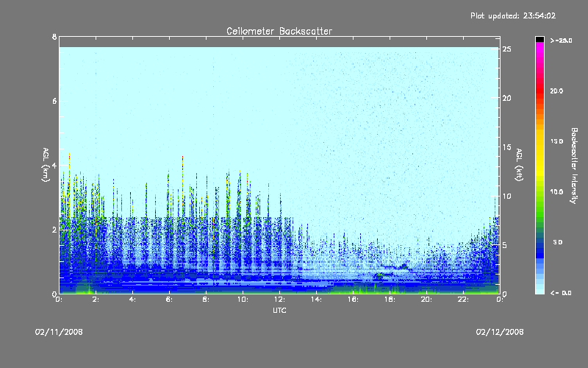Viewport: 588px width, 368px height.
Task: Click the gray band above the plot data
Action: pos(279,42)
